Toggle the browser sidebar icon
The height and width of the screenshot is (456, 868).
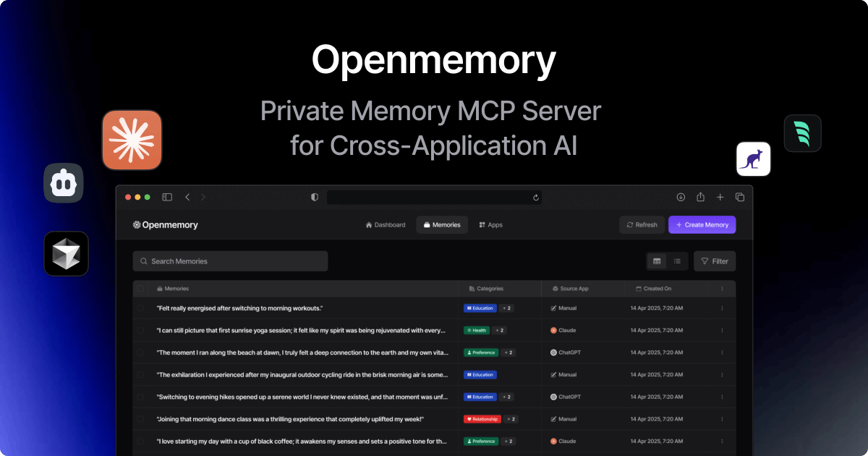tap(167, 197)
